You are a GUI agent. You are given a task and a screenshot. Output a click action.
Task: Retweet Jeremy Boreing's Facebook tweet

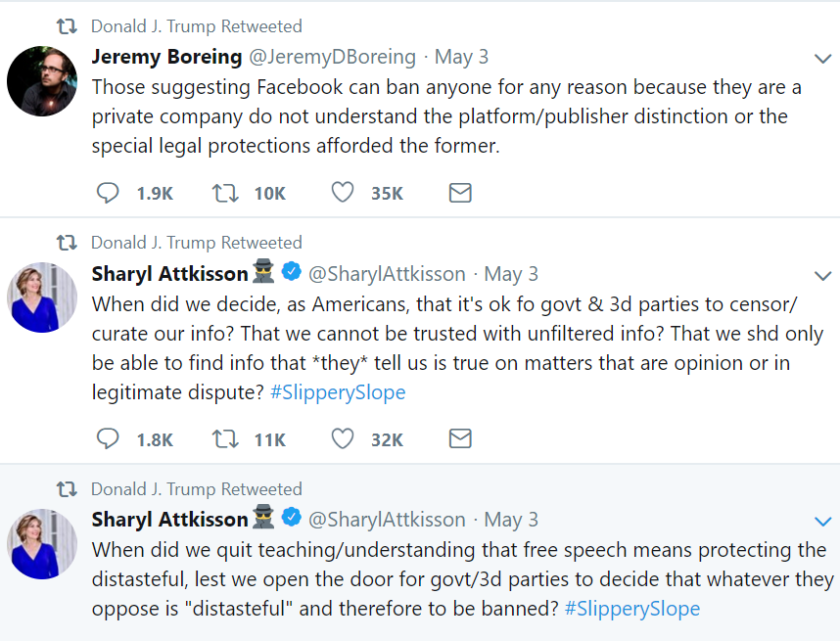[225, 193]
